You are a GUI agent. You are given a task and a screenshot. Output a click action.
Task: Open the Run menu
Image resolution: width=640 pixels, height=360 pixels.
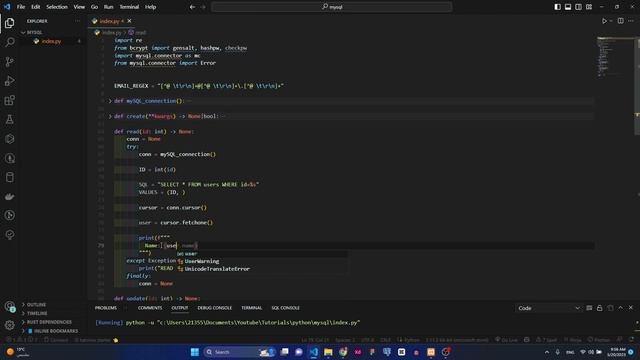pos(108,7)
